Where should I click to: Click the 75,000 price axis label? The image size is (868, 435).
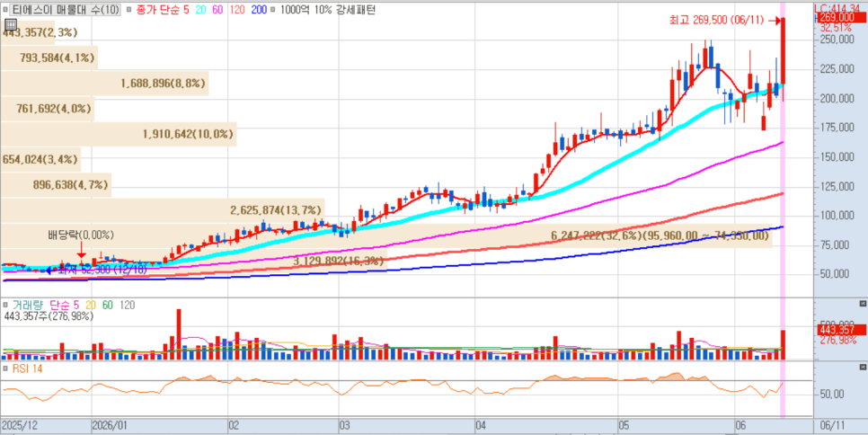(837, 245)
